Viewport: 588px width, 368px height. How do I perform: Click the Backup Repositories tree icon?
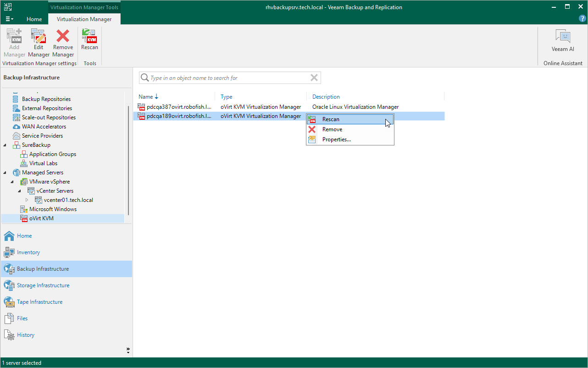pos(17,99)
